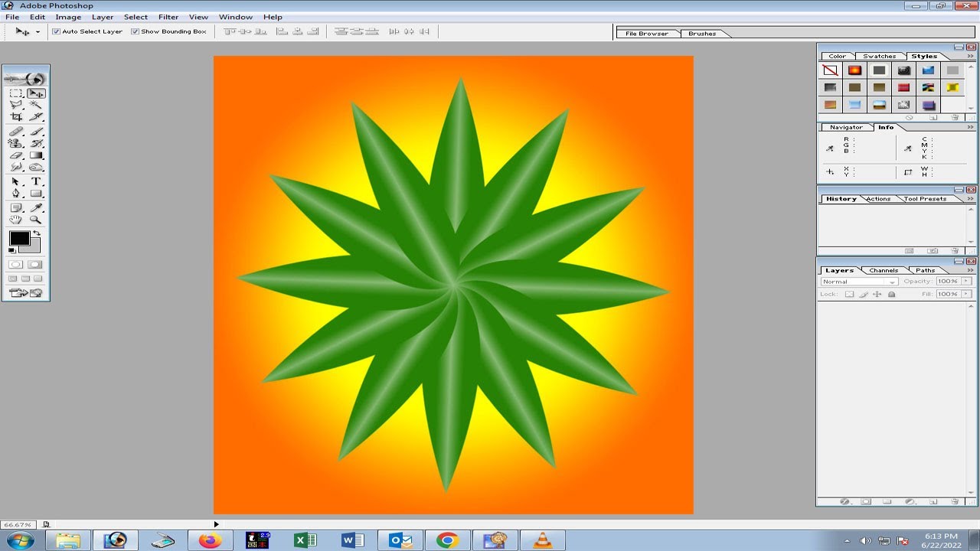Apply the yellow gel style swatch
The height and width of the screenshot is (551, 980).
pyautogui.click(x=952, y=87)
